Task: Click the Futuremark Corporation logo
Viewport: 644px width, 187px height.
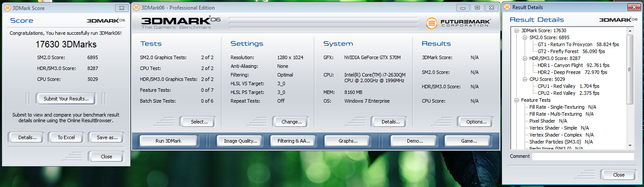Action: (x=458, y=23)
